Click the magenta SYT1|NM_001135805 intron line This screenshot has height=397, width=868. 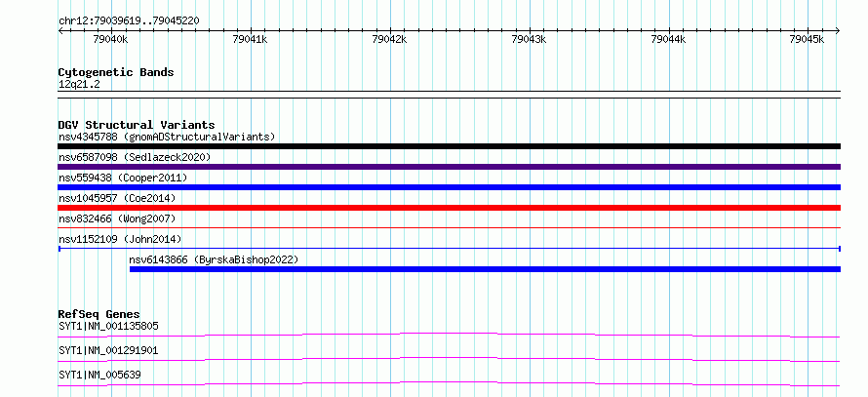coord(449,335)
